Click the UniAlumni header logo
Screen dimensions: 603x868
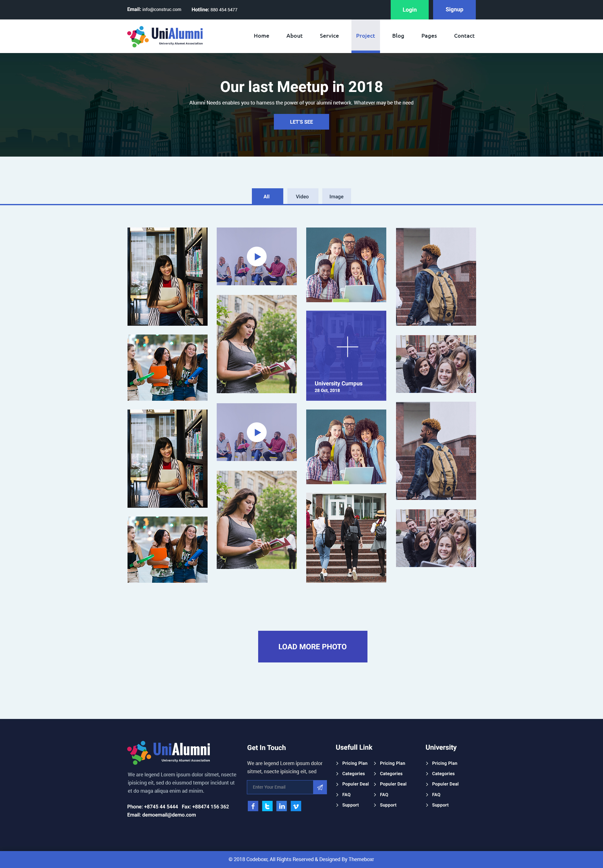(165, 36)
